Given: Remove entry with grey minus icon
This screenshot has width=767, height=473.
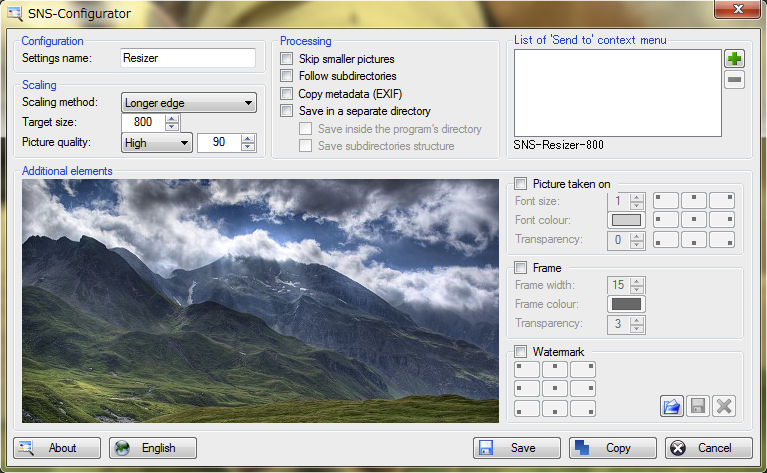Looking at the screenshot, I should pyautogui.click(x=734, y=80).
